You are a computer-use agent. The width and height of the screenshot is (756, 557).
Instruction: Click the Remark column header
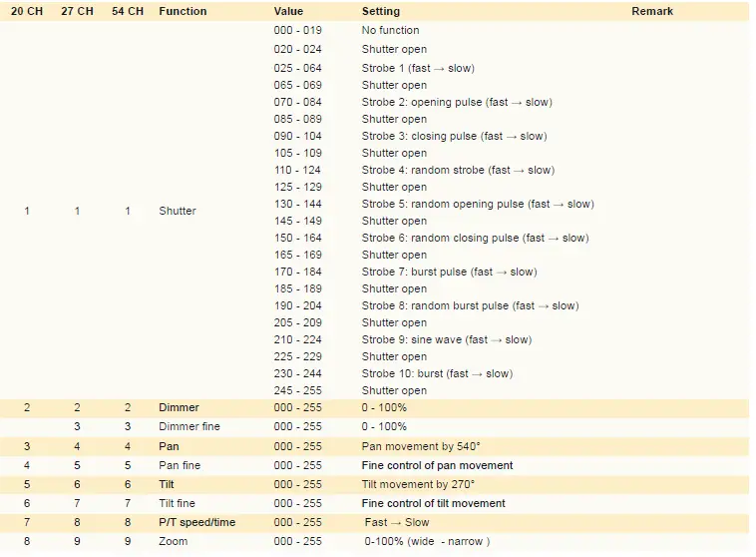click(x=652, y=11)
